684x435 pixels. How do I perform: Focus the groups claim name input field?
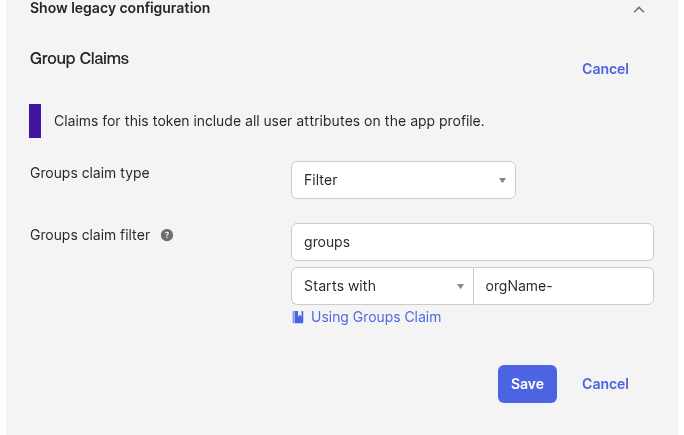(472, 242)
